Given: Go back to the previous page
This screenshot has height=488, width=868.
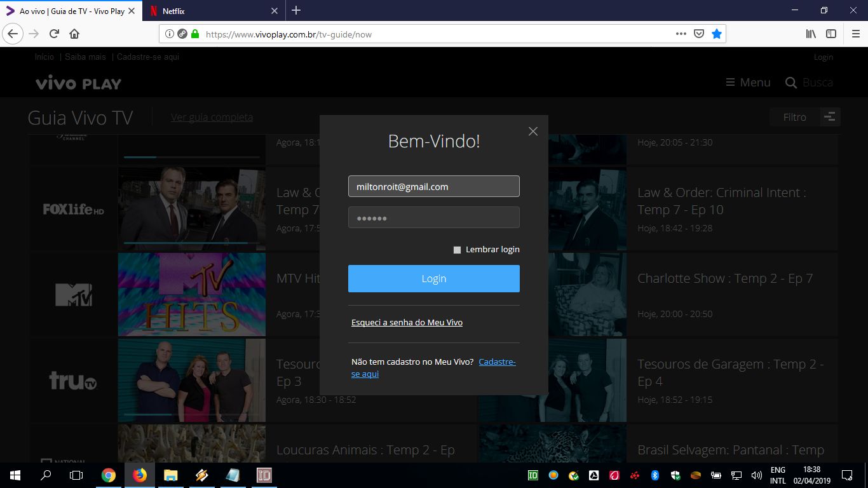Looking at the screenshot, I should pyautogui.click(x=13, y=34).
